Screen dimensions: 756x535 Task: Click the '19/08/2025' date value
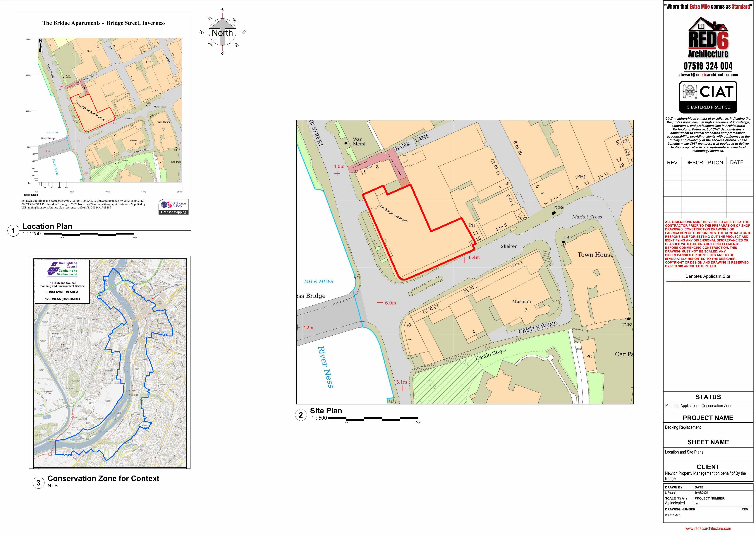(701, 493)
